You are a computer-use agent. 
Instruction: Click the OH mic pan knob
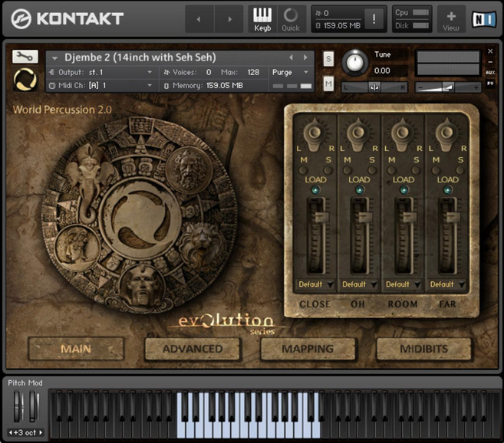click(x=358, y=134)
